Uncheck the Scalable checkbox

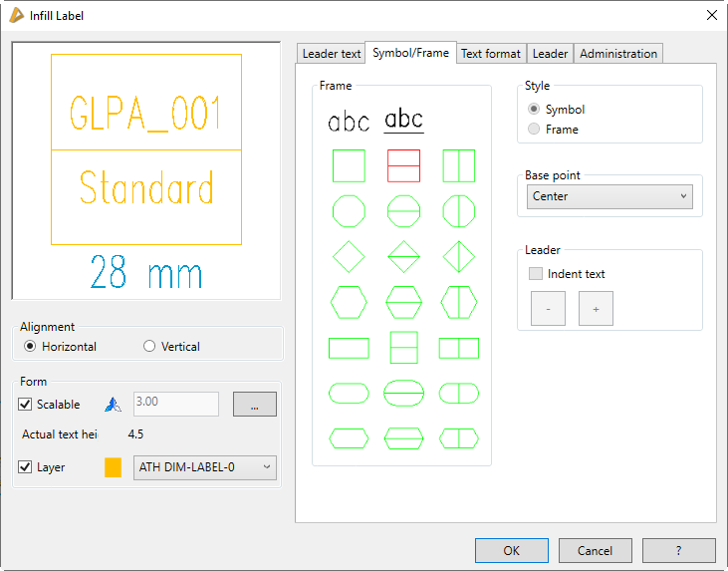26,405
